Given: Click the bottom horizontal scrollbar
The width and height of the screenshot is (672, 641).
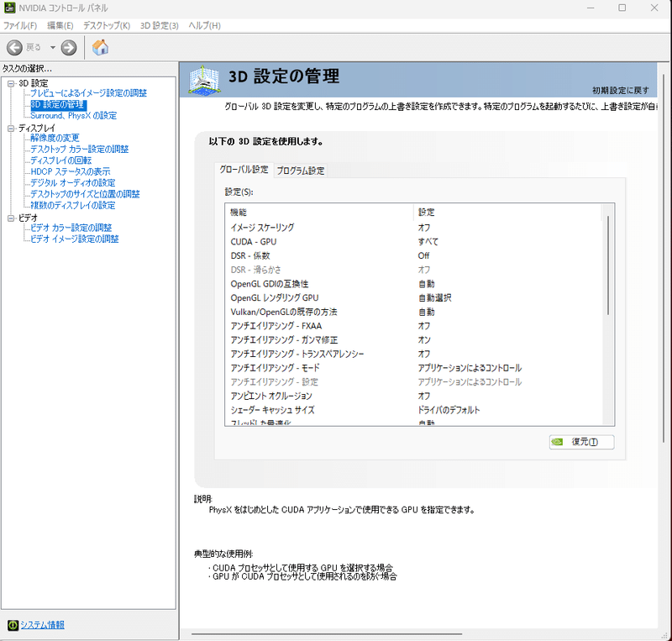Looking at the screenshot, I should pyautogui.click(x=327, y=633).
